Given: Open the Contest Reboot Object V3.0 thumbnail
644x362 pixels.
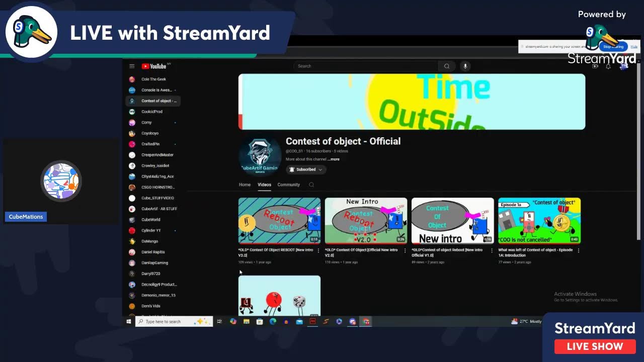Looking at the screenshot, I should tap(279, 221).
